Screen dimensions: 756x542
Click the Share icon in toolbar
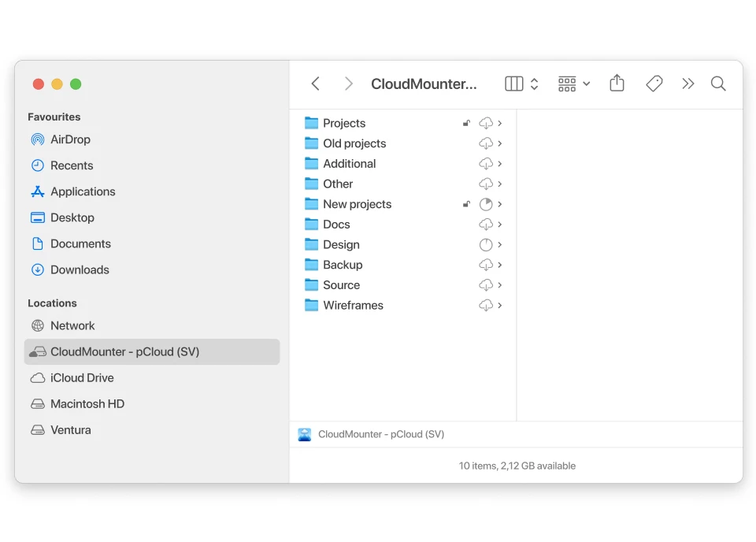617,84
